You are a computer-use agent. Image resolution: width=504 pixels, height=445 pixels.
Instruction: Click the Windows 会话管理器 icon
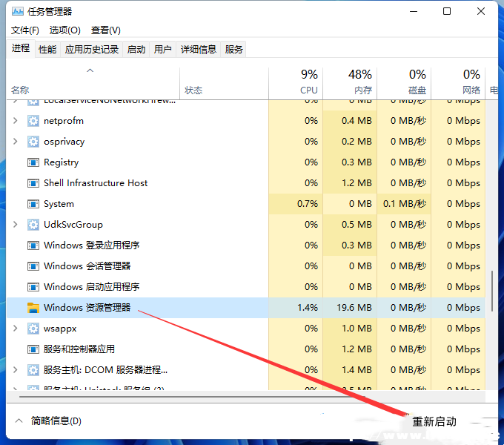coord(33,266)
